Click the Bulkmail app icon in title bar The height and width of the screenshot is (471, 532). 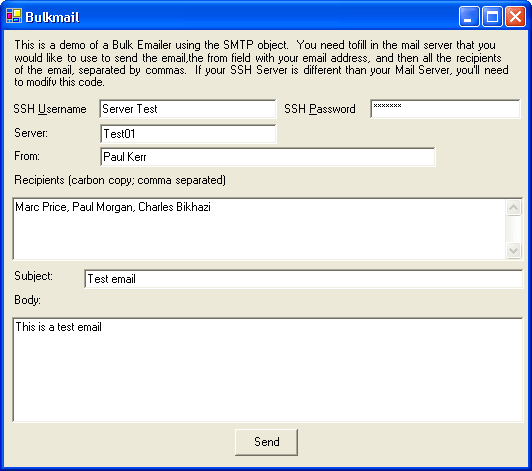(14, 16)
